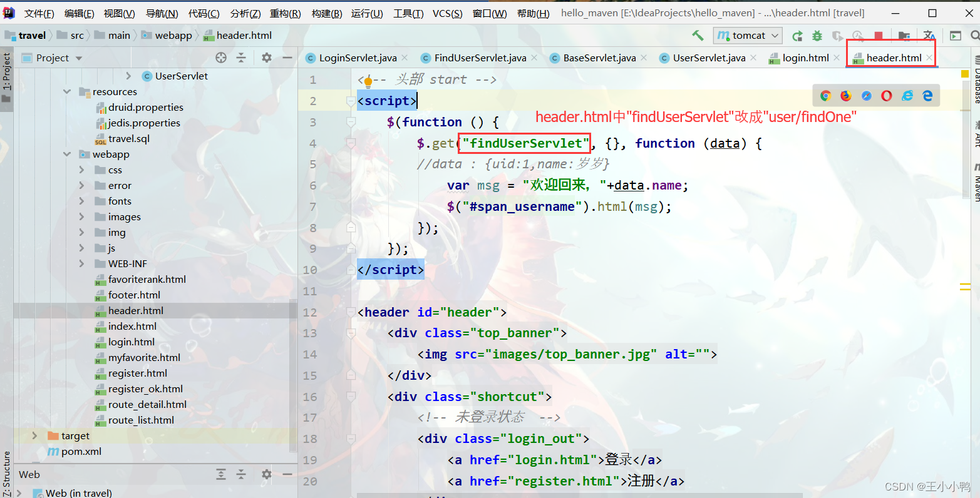Select druid.properties in project tree
Image resolution: width=980 pixels, height=498 pixels.
tap(145, 107)
